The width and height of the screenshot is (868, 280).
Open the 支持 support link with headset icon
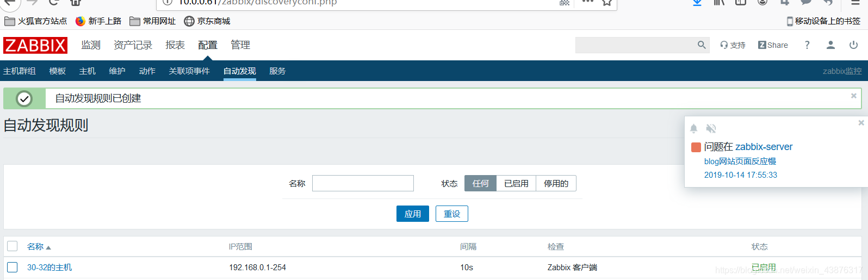(733, 45)
